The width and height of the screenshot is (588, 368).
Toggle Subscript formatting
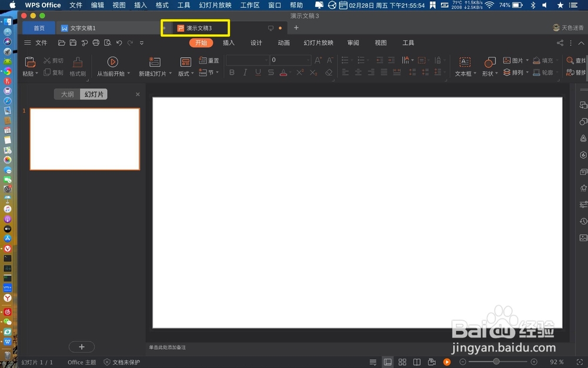[x=313, y=72]
